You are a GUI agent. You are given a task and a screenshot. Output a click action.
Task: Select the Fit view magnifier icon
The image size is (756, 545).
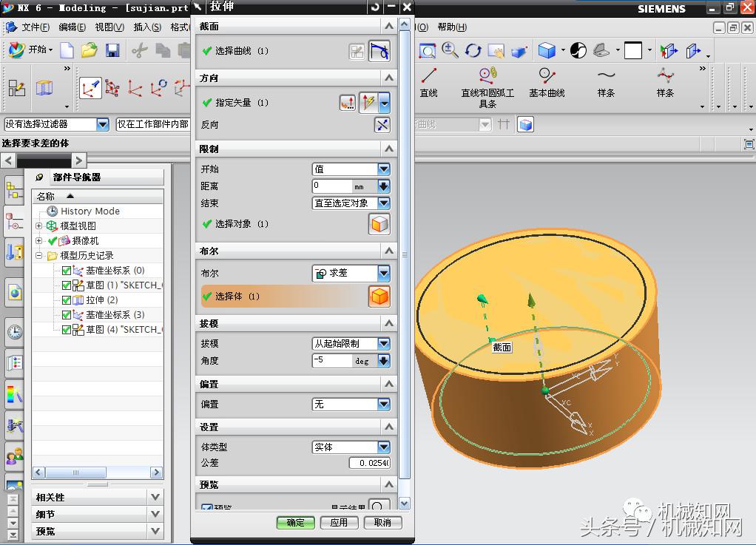coord(427,50)
